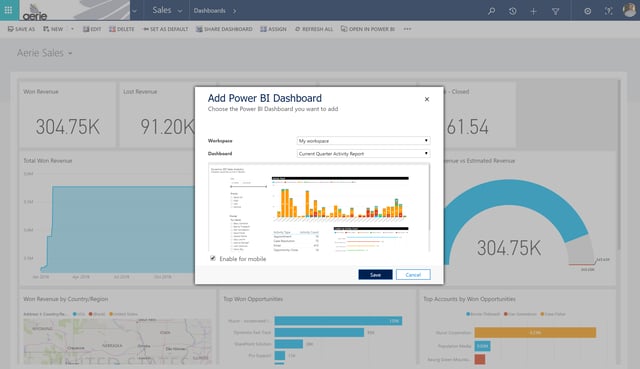Viewport: 640px width, 369px height.
Task: Click the Total Won Revenue area chart
Action: (118, 229)
